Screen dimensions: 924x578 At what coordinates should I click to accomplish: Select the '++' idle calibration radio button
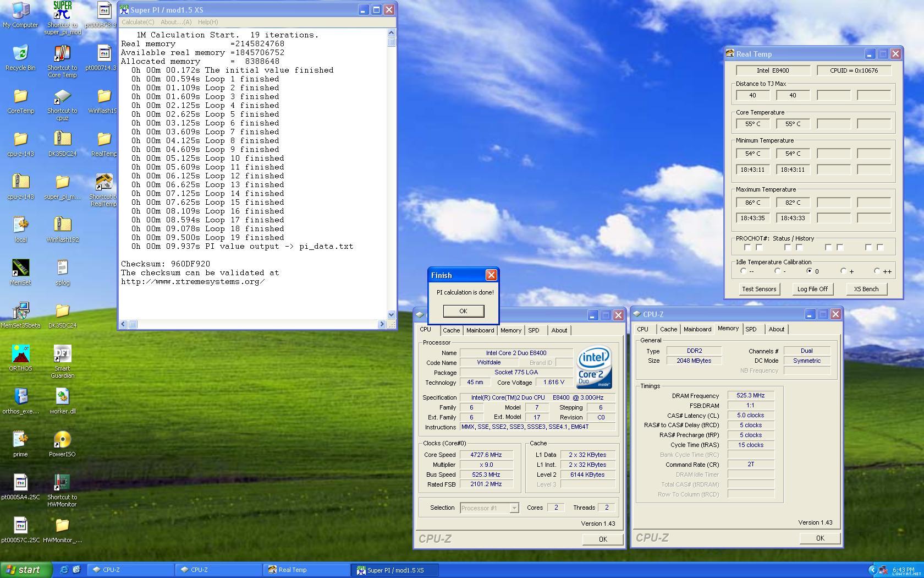pyautogui.click(x=877, y=271)
